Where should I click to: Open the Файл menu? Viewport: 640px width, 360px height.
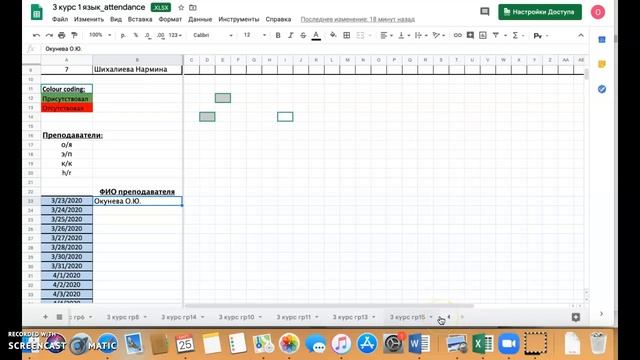click(x=60, y=19)
